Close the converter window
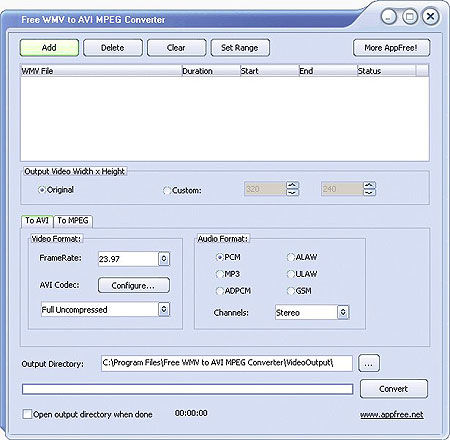 click(x=431, y=16)
